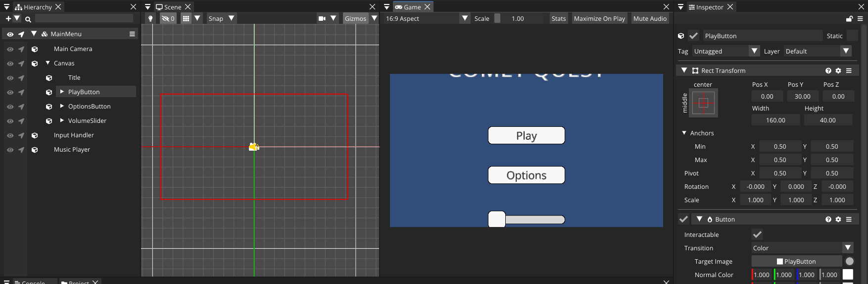Open the Game panel dropdown menu
The width and height of the screenshot is (868, 284).
point(386,7)
